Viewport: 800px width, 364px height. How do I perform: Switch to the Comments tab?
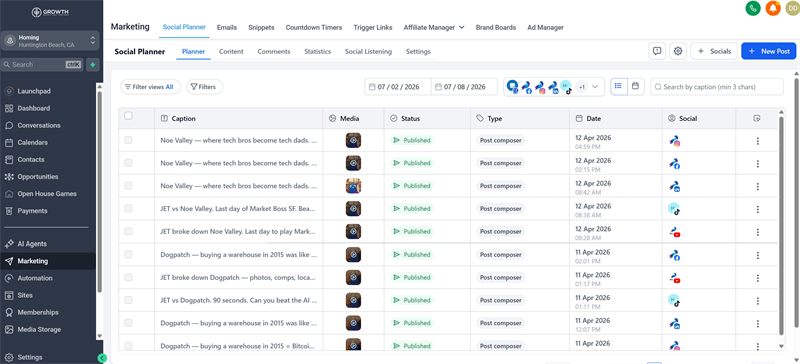[273, 52]
